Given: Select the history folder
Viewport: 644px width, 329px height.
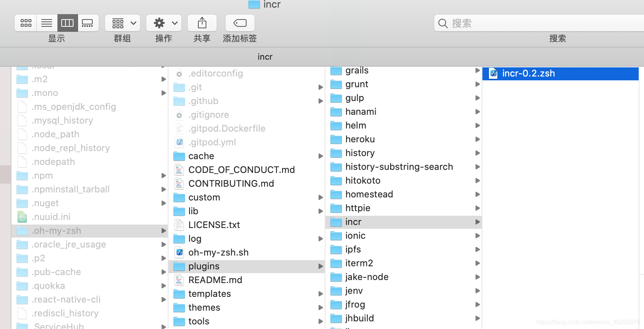Looking at the screenshot, I should pos(404,153).
